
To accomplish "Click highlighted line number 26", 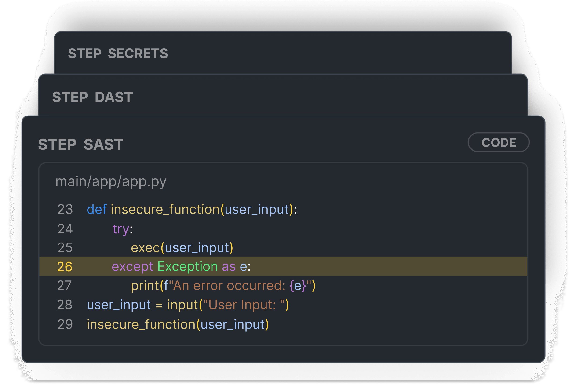I will [65, 267].
